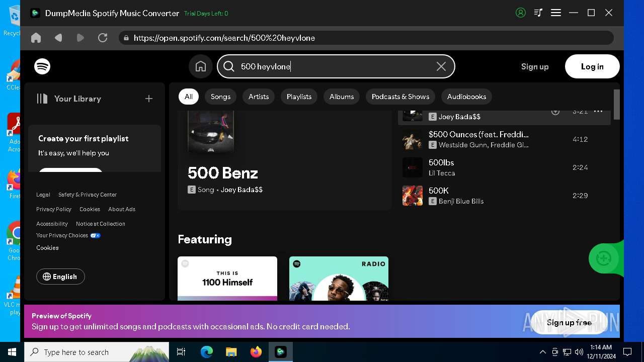Open the Radio playlist card
Image resolution: width=644 pixels, height=362 pixels.
[x=339, y=279]
